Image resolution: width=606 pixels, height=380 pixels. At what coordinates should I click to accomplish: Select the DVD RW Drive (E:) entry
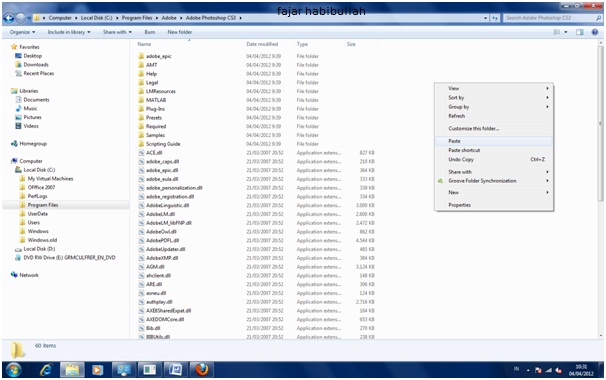65,257
